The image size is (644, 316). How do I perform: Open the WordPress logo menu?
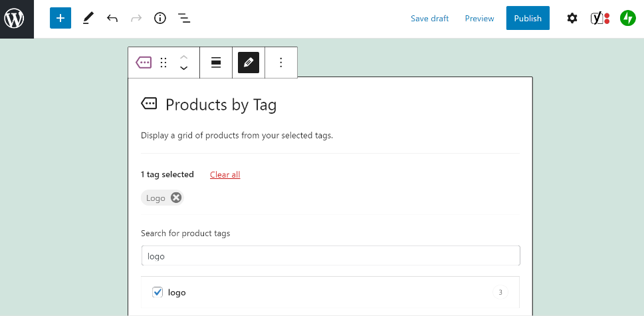[15, 19]
